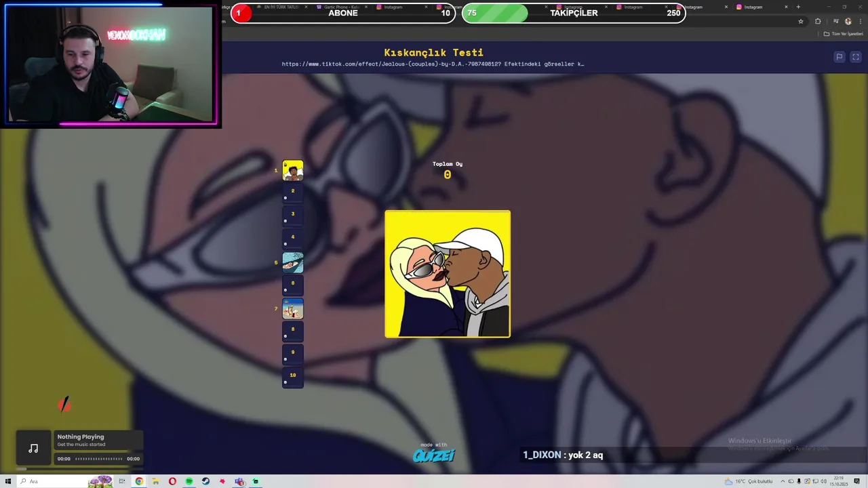Close the last Instagram tab

(x=786, y=7)
